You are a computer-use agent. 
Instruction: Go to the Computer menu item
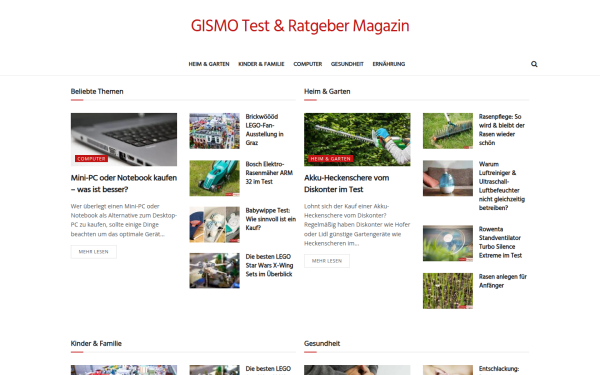308,64
